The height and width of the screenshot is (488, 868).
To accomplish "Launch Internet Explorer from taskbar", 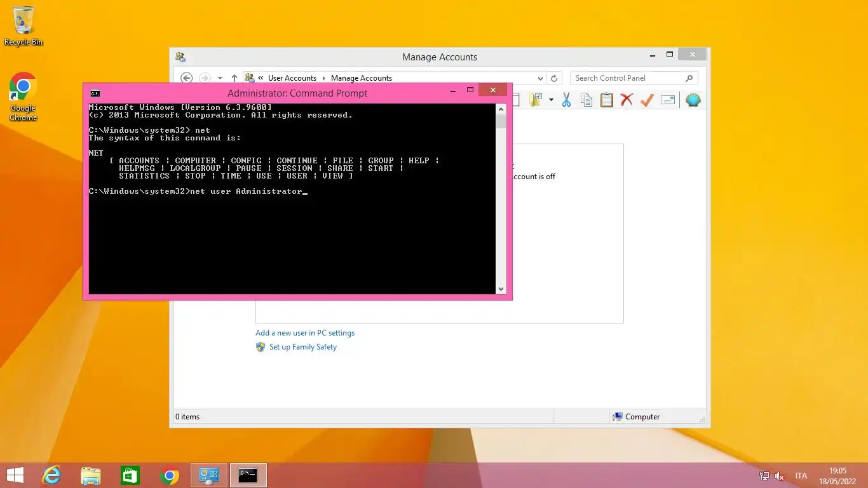I will click(x=51, y=475).
